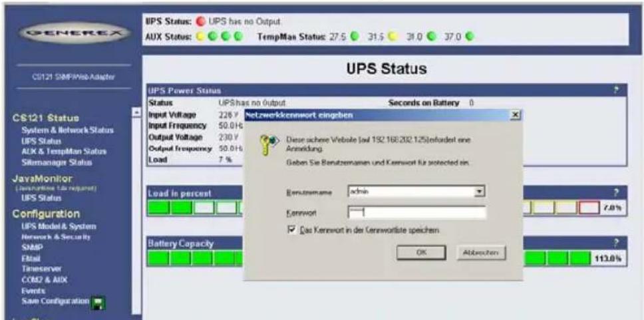Open EMail configuration page
This screenshot has width=644, height=320.
click(x=31, y=259)
